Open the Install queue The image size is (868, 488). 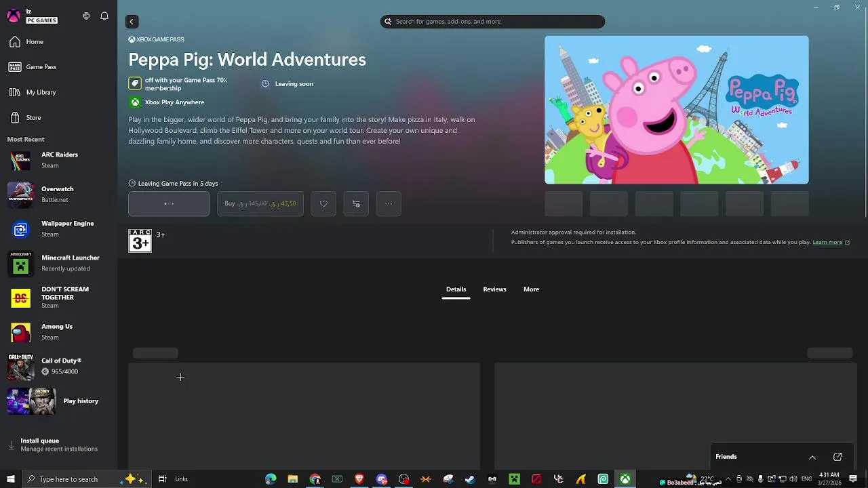(x=58, y=445)
